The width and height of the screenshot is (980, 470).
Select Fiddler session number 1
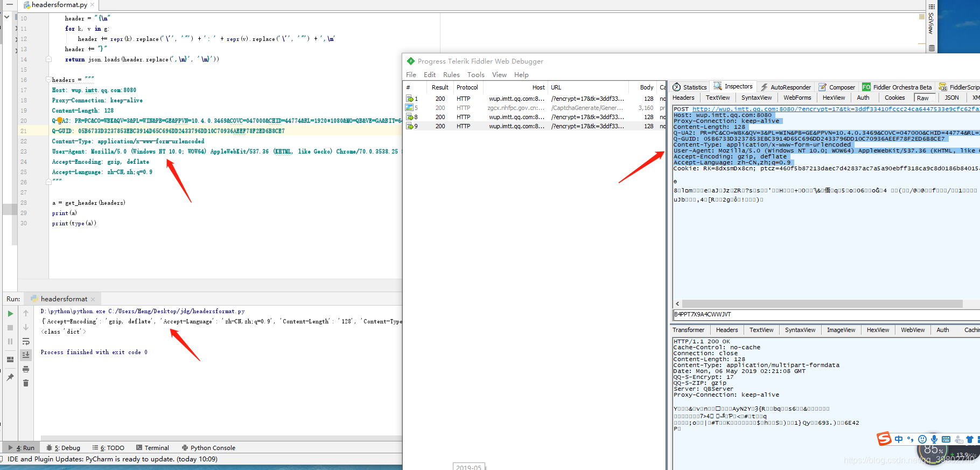click(x=535, y=99)
